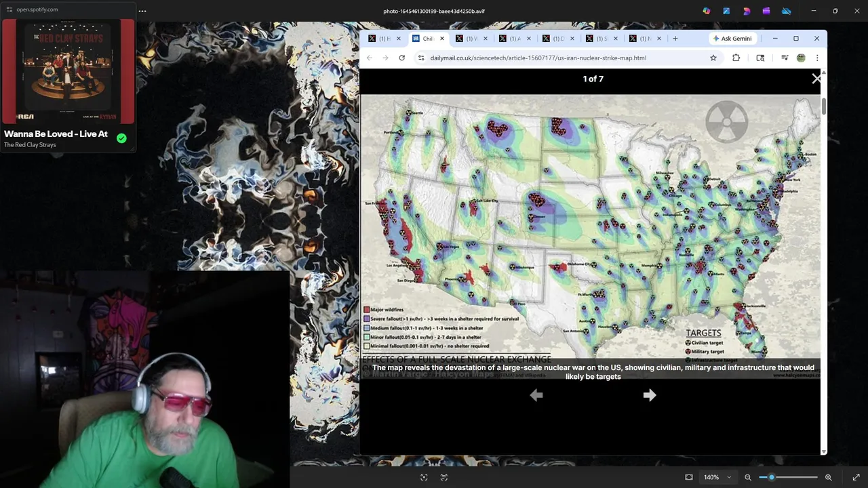Screen dimensions: 868x488
Task: Go to next gallery image arrow
Action: 650,395
